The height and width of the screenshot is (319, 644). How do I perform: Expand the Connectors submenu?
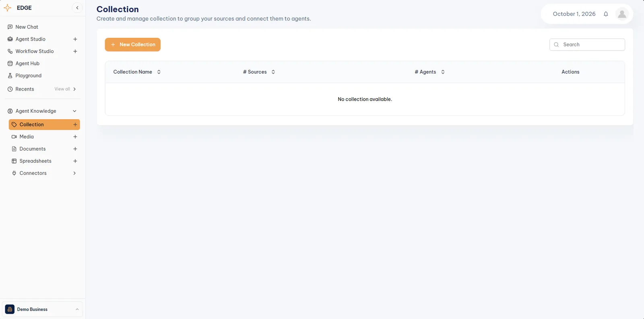pos(74,173)
